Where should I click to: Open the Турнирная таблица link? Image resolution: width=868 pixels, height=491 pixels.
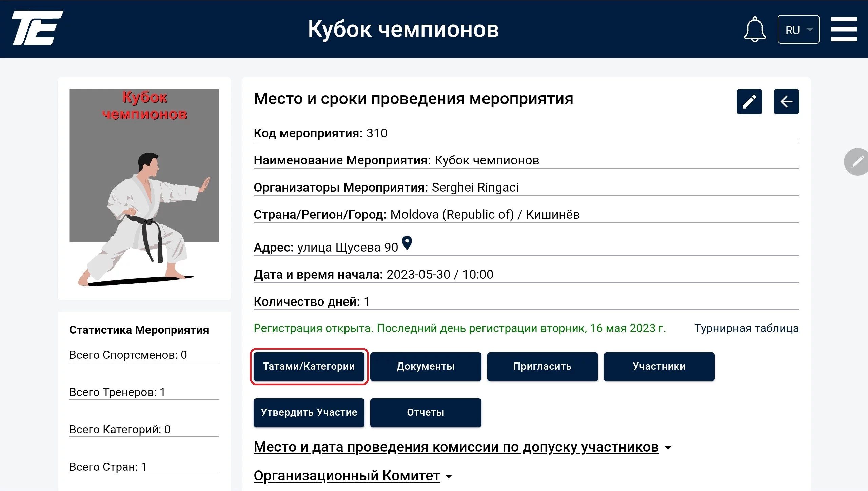coord(747,328)
